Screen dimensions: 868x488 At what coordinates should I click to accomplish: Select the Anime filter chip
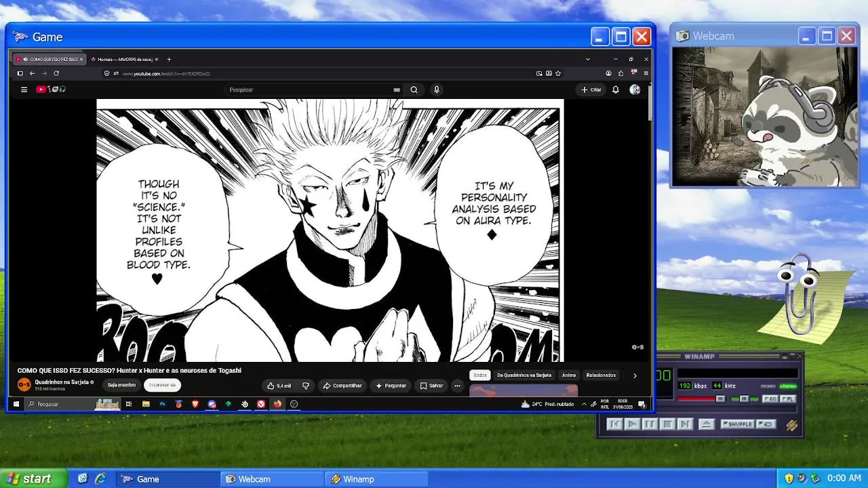(569, 375)
